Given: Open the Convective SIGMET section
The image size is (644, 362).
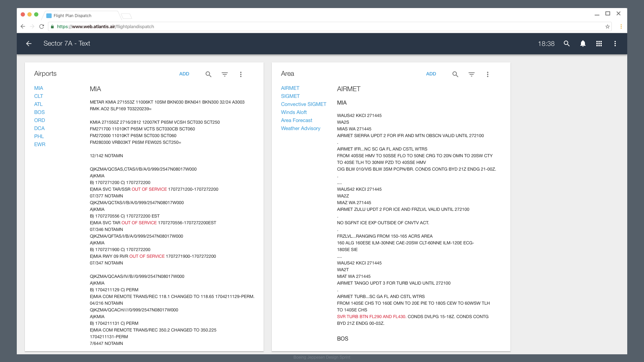Looking at the screenshot, I should click(303, 104).
